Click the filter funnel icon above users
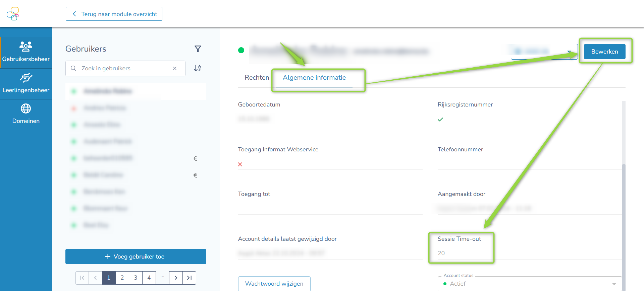Viewport: 644px width, 291px height. click(198, 49)
